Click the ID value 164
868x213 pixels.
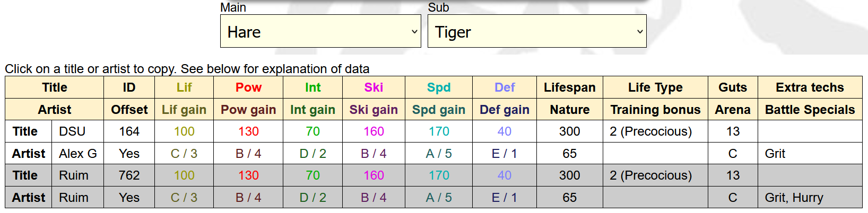click(129, 131)
